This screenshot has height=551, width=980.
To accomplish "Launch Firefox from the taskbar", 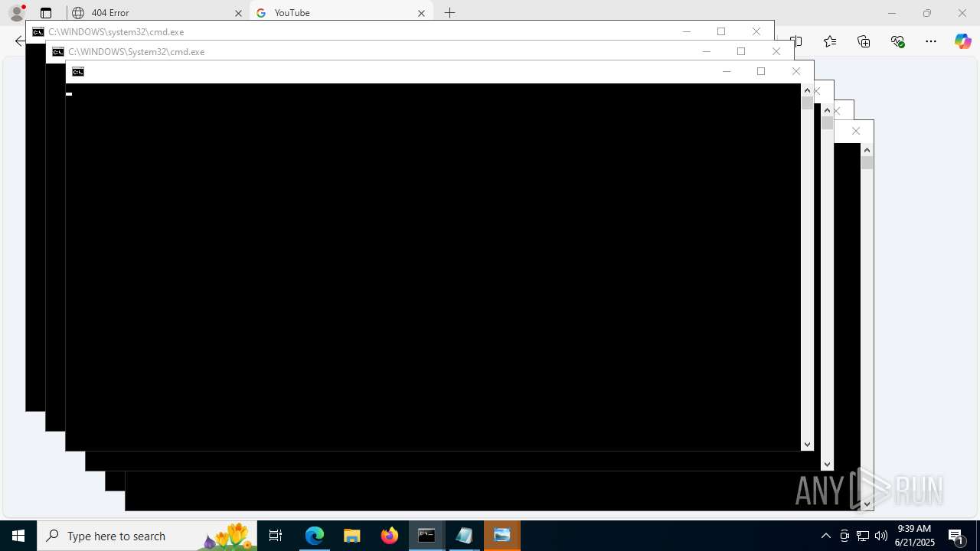I will 390,536.
